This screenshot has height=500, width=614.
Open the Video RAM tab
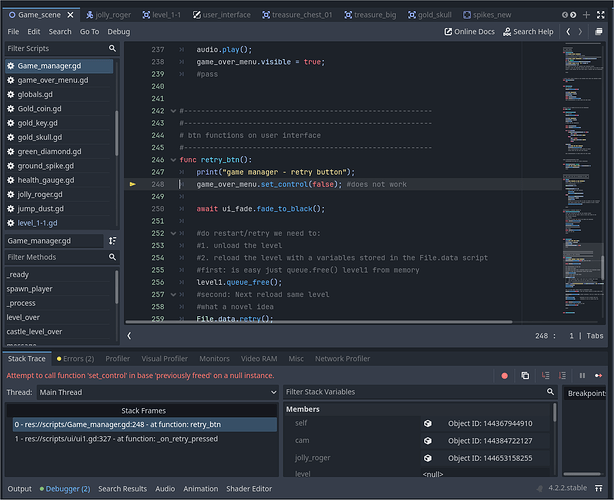point(259,359)
